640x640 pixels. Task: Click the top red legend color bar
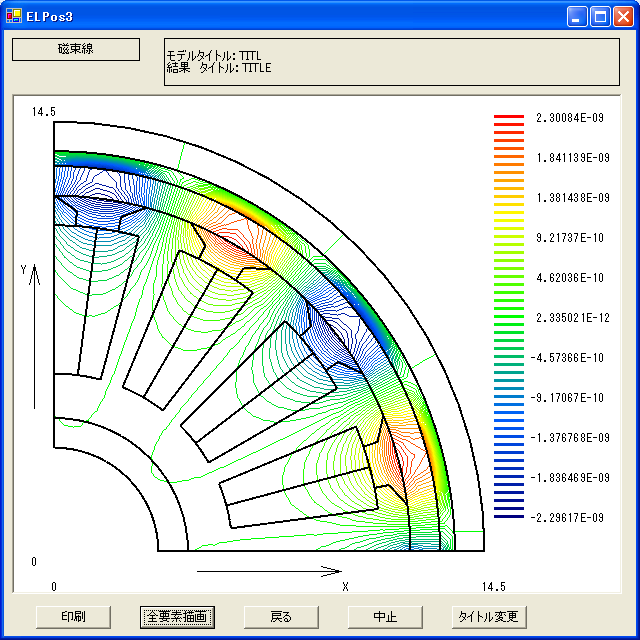(x=509, y=117)
